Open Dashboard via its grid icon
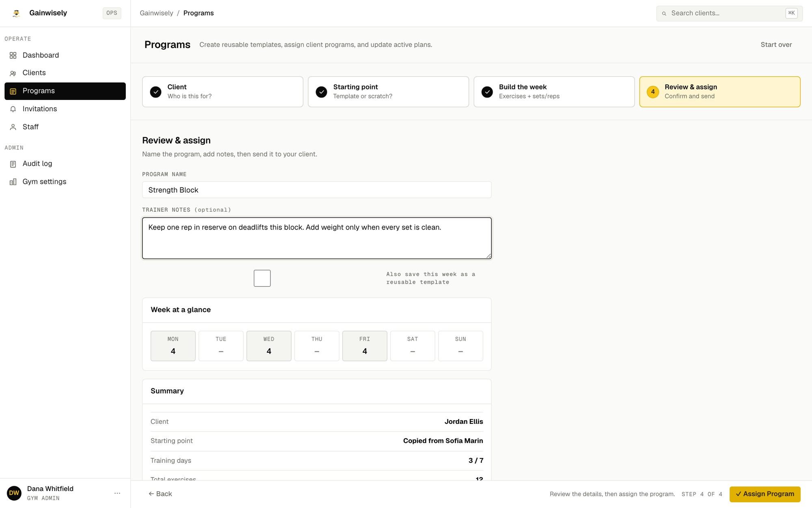 13,55
